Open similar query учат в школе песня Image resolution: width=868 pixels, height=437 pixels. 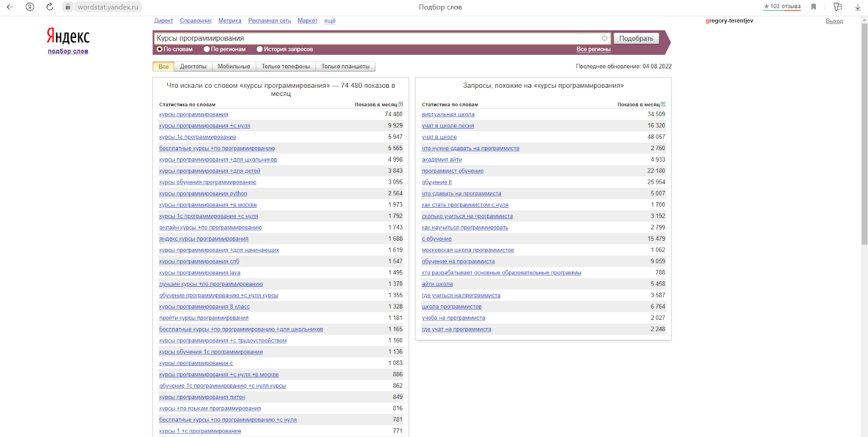[x=448, y=126]
